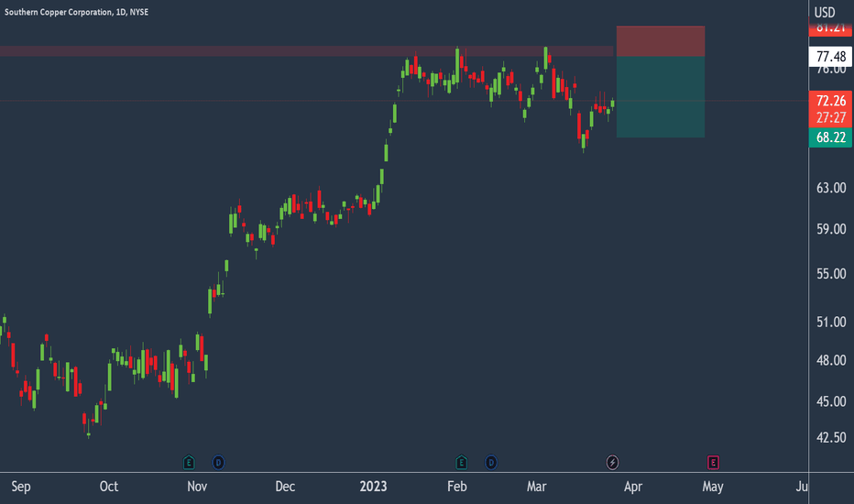
Task: Click the 51.00 price axis label
Action: [831, 322]
